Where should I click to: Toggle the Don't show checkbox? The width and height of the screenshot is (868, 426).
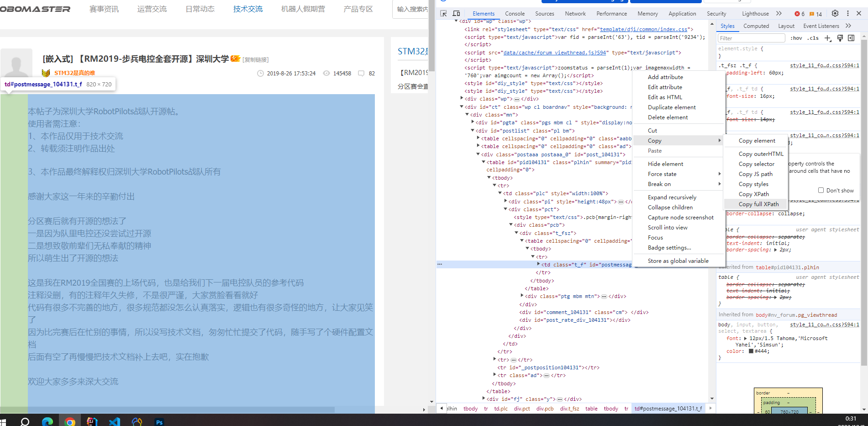coord(821,190)
